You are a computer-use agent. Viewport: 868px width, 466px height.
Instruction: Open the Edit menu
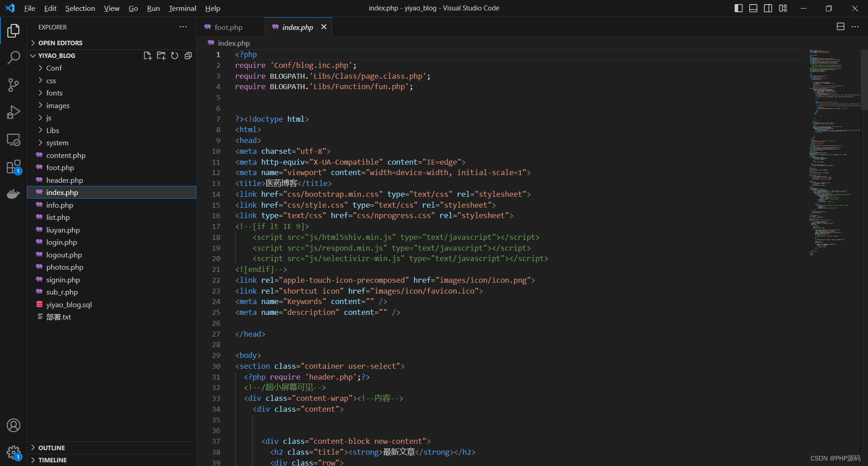pyautogui.click(x=50, y=8)
